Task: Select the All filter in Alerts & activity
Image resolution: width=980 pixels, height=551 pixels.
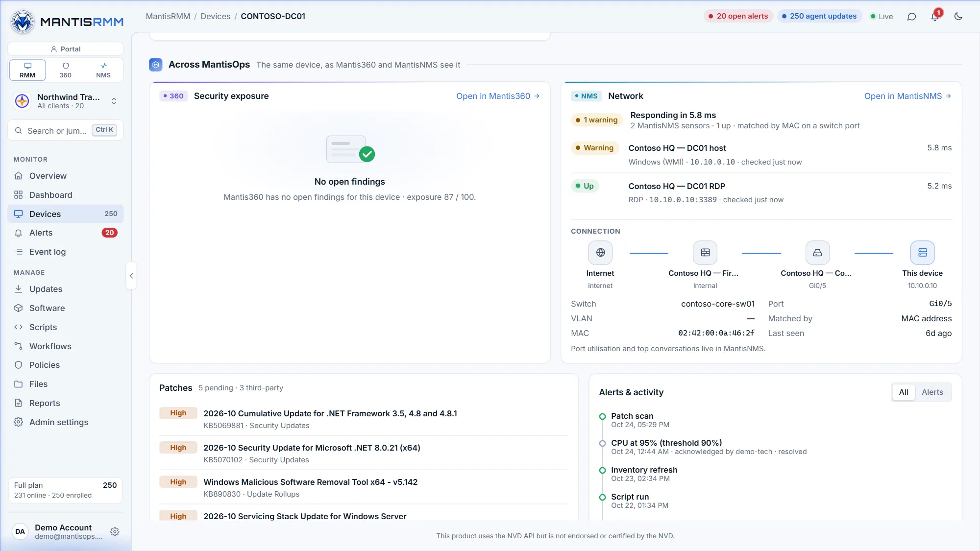Action: pyautogui.click(x=904, y=392)
